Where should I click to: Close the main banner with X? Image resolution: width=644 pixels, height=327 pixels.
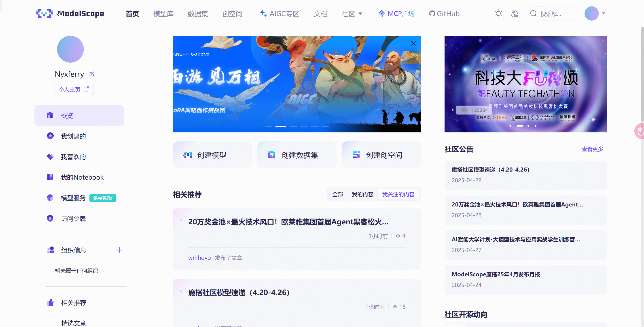pos(413,43)
